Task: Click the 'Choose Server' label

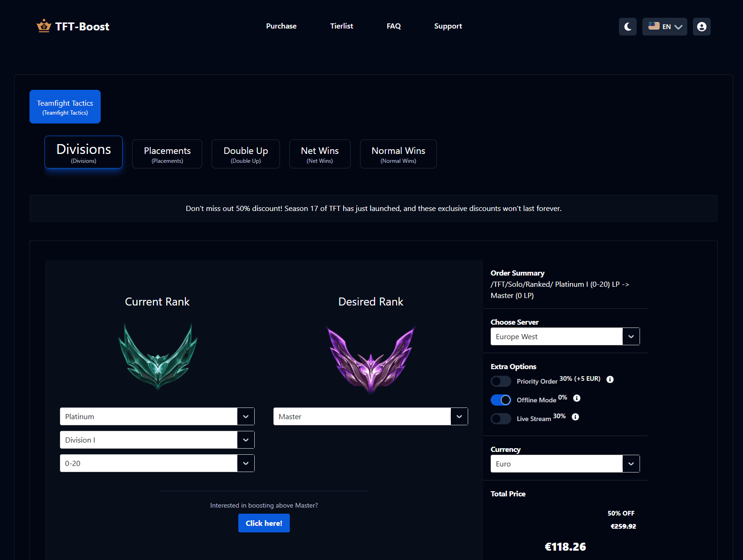Action: coord(515,322)
